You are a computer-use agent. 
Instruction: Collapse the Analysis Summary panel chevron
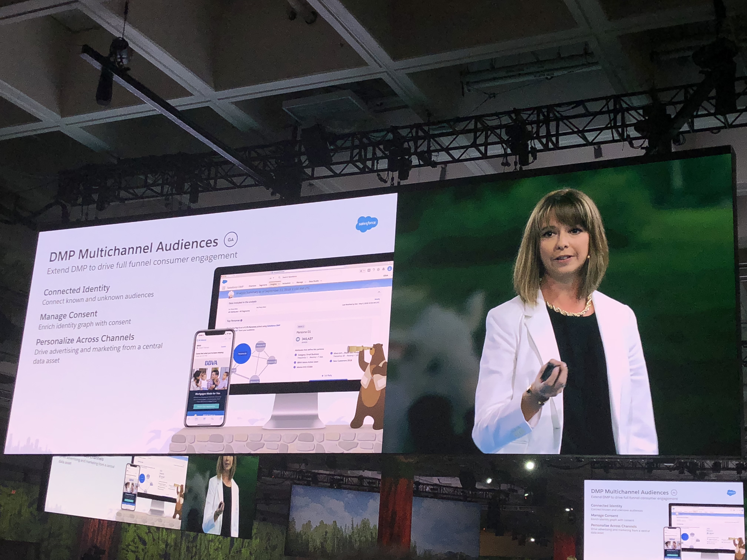(x=379, y=292)
